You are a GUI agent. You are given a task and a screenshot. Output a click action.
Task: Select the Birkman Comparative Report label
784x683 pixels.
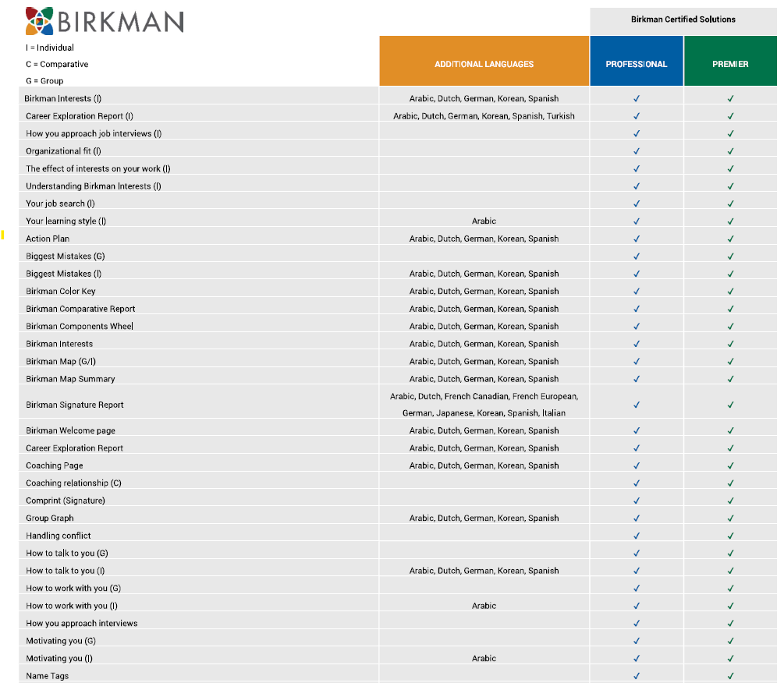(80, 309)
